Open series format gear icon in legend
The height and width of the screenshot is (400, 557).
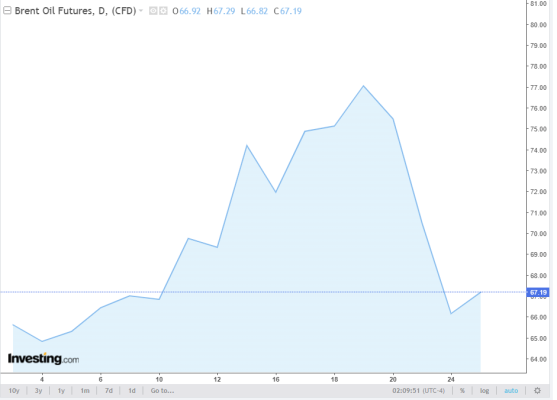point(163,11)
